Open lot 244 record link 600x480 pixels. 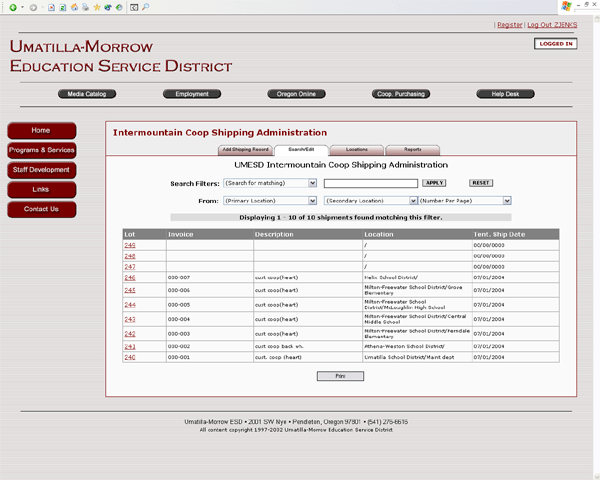click(130, 305)
